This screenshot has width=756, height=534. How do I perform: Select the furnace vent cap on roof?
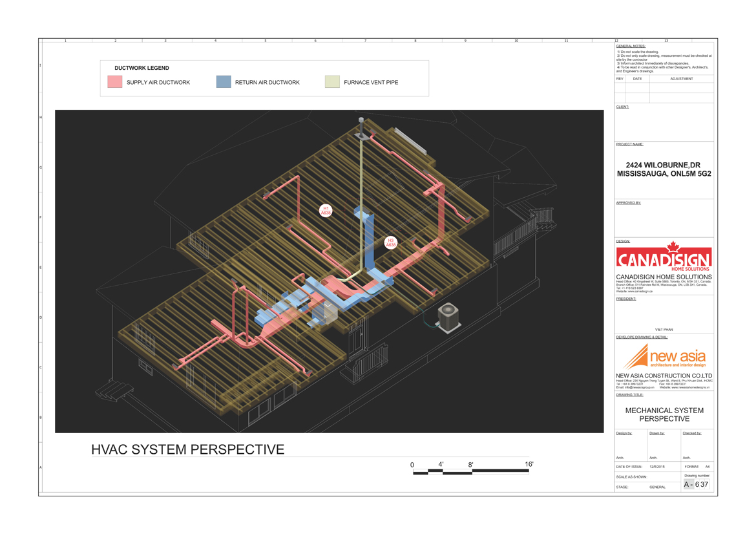point(361,122)
